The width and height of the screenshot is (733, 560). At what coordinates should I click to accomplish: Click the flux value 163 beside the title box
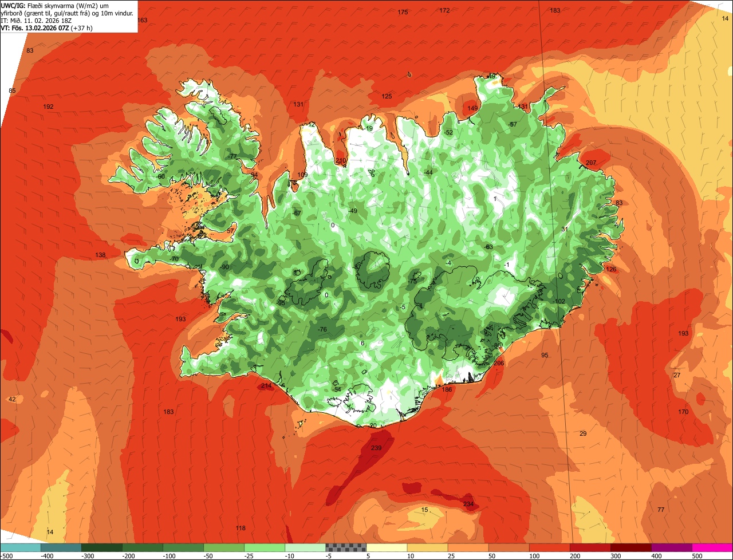(x=143, y=20)
